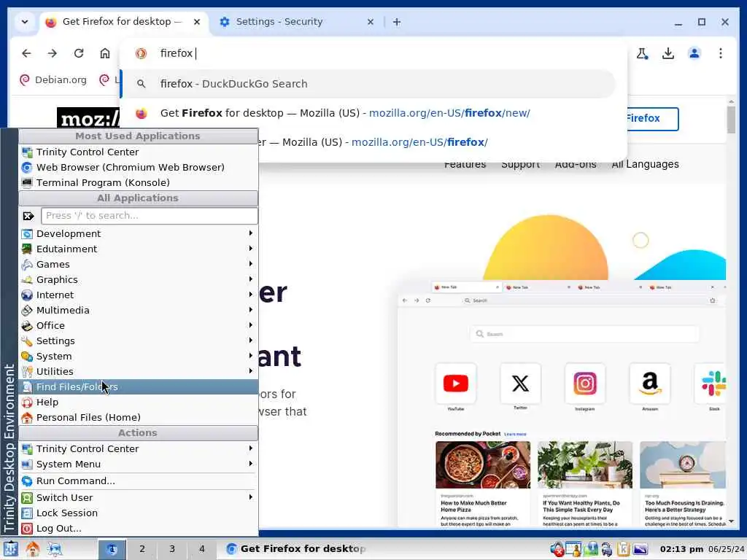Open the Support navigation link
The height and width of the screenshot is (560, 747).
[x=520, y=165]
